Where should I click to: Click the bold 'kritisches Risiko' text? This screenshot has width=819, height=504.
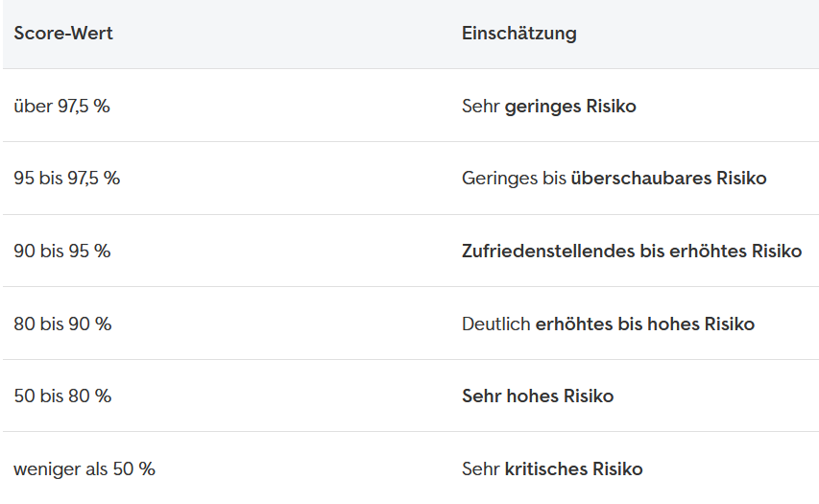point(573,469)
